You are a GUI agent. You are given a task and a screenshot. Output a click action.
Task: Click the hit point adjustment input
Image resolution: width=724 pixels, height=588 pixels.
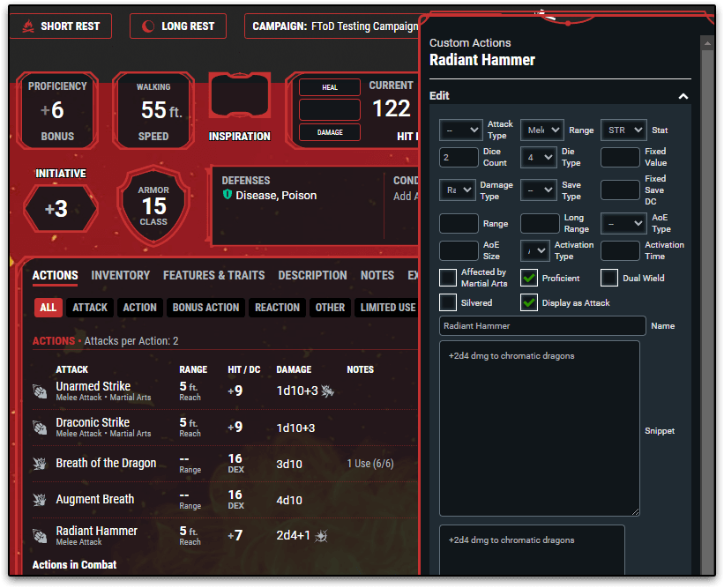(x=330, y=110)
